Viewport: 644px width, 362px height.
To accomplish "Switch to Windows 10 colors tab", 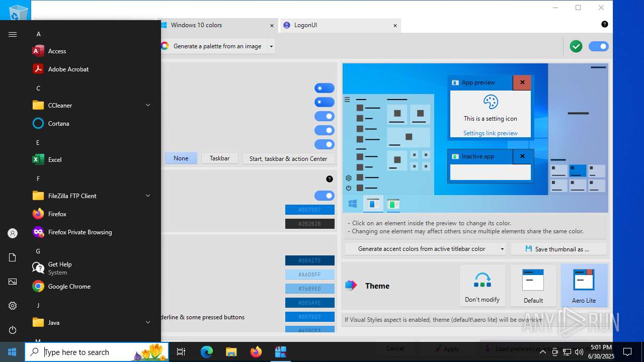I will pyautogui.click(x=216, y=25).
